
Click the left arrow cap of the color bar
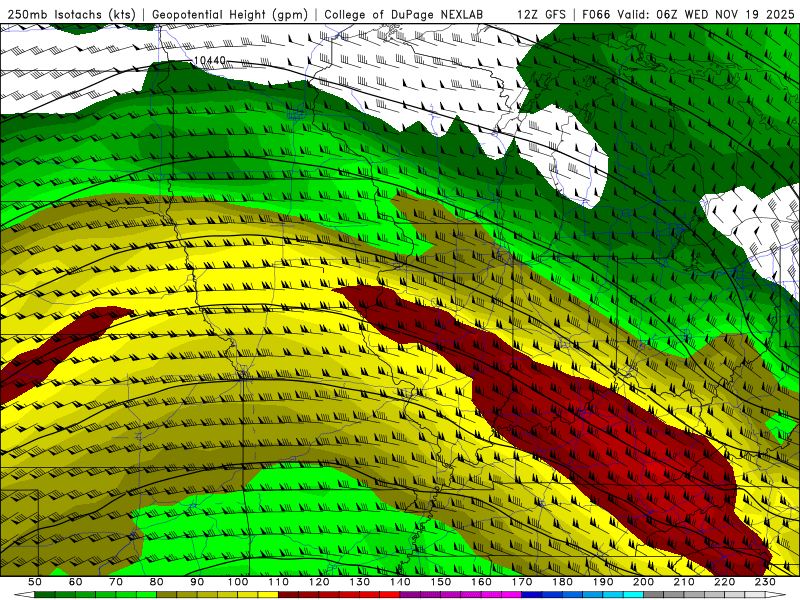[x=24, y=594]
